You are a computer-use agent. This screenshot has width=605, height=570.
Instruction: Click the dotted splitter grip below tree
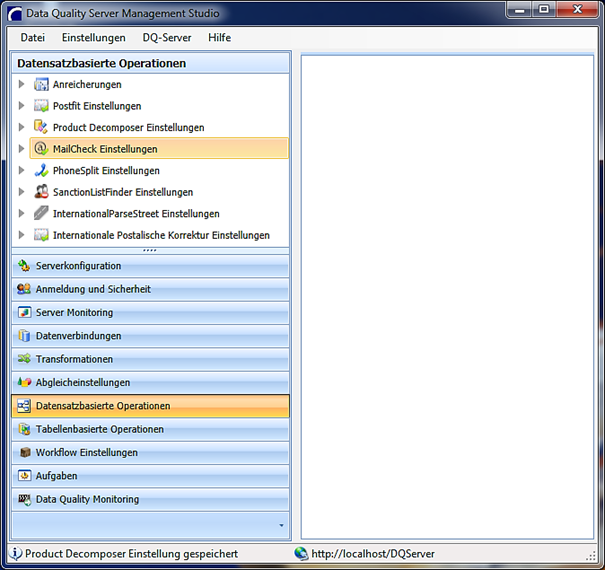[150, 250]
